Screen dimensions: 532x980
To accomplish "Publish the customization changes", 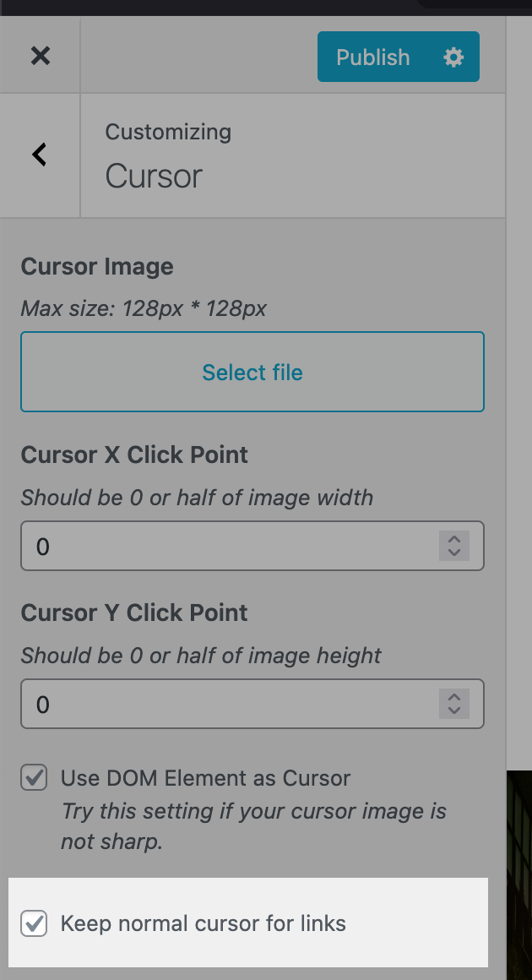I will pos(372,57).
